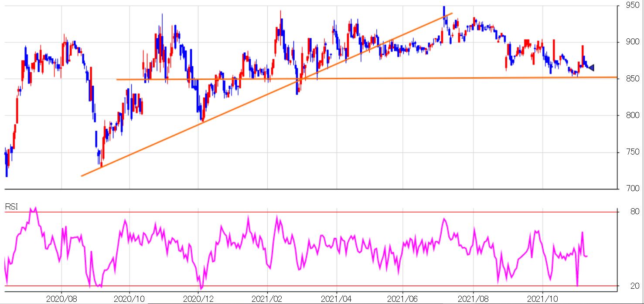Click the current price triangle marker

click(x=592, y=68)
